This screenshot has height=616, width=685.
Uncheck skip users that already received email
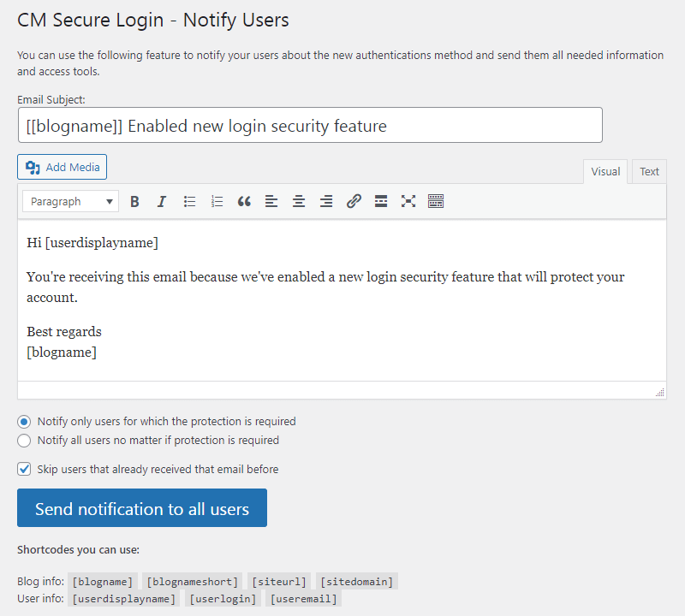[x=24, y=469]
